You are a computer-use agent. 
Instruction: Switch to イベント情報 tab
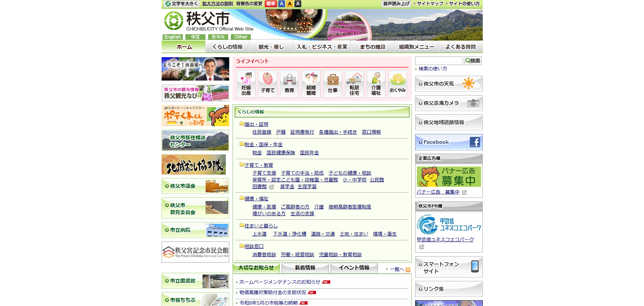pyautogui.click(x=354, y=268)
